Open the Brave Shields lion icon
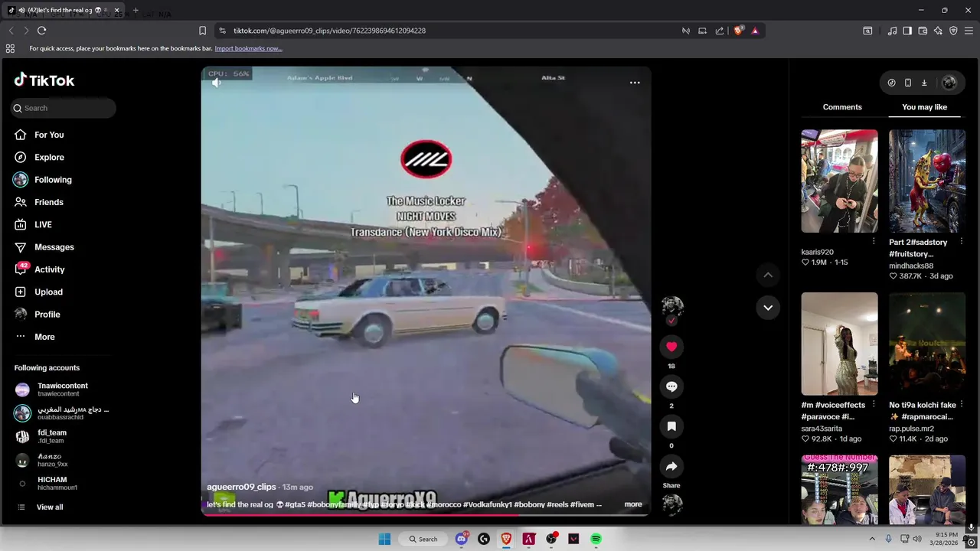Viewport: 980px width, 551px height. pos(739,31)
